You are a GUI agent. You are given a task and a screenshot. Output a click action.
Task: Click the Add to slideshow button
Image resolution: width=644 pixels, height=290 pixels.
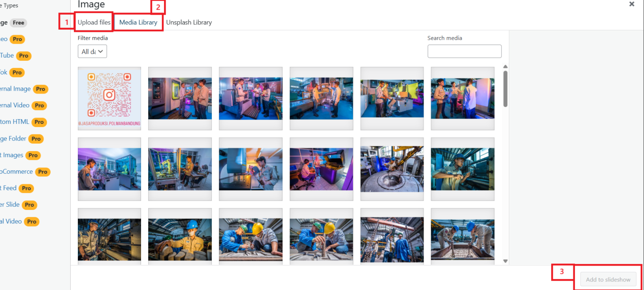coord(608,279)
